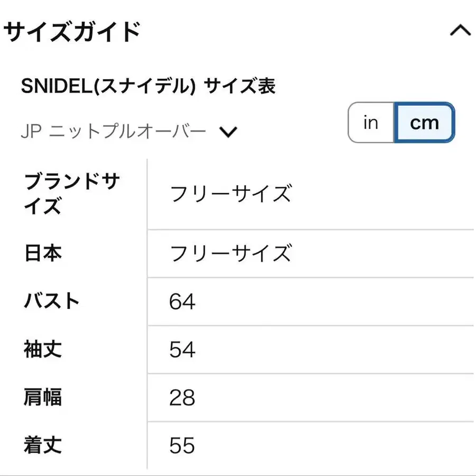Click the garment length value 55

182,446
